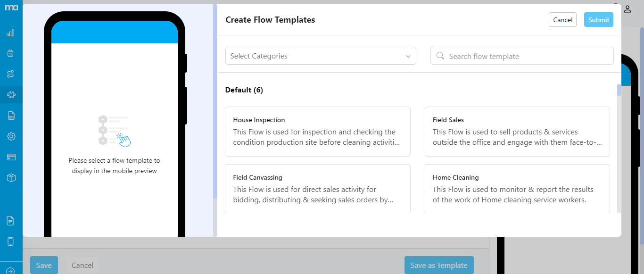Submit the flow templates
The height and width of the screenshot is (274, 644).
coord(598,19)
